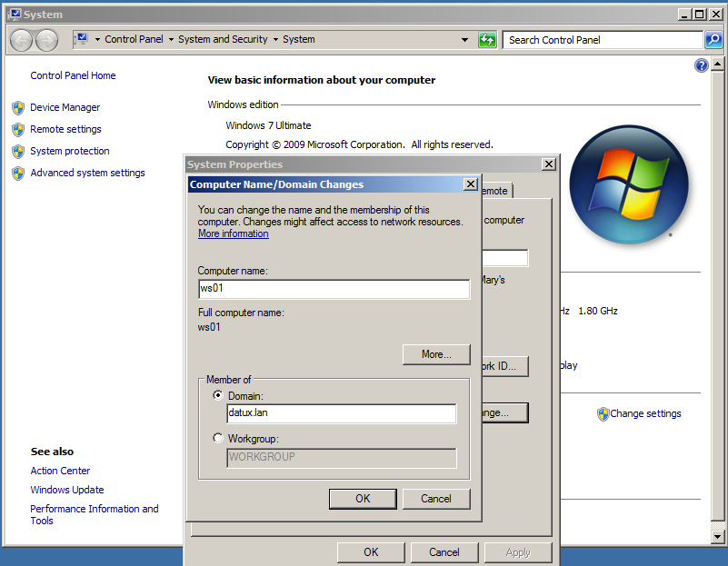
Task: Open the More information link
Action: 233,233
